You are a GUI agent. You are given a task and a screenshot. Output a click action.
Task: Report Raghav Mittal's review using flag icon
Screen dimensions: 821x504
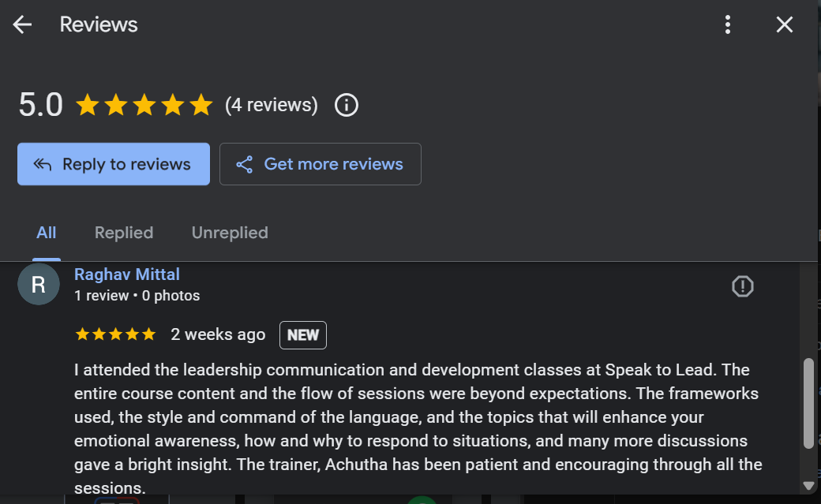[743, 286]
